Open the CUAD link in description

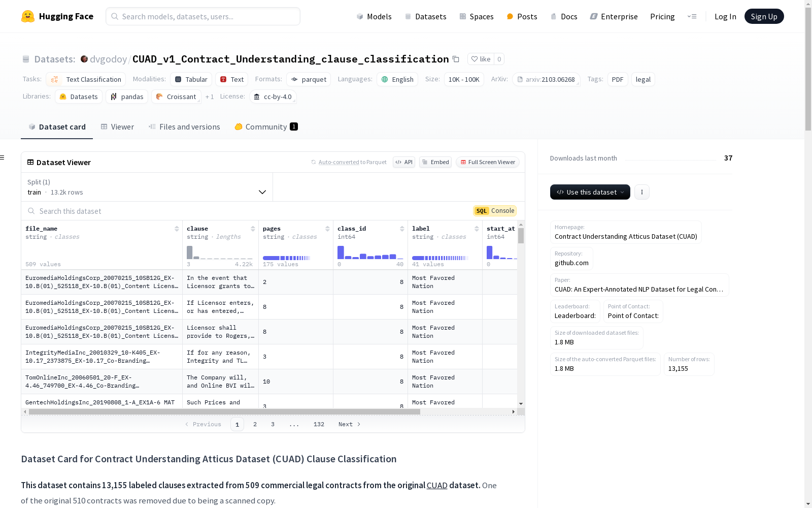pos(437,485)
